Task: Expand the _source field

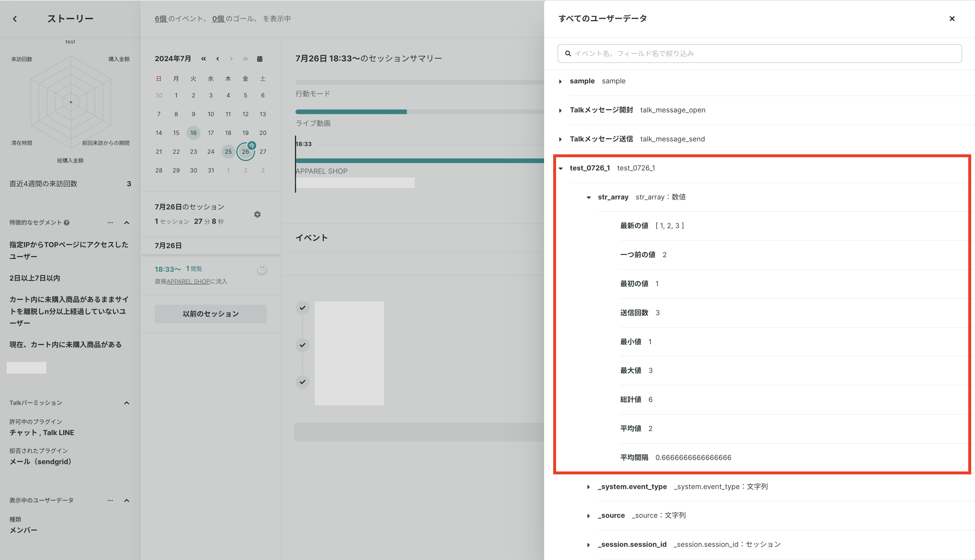Action: pos(588,516)
